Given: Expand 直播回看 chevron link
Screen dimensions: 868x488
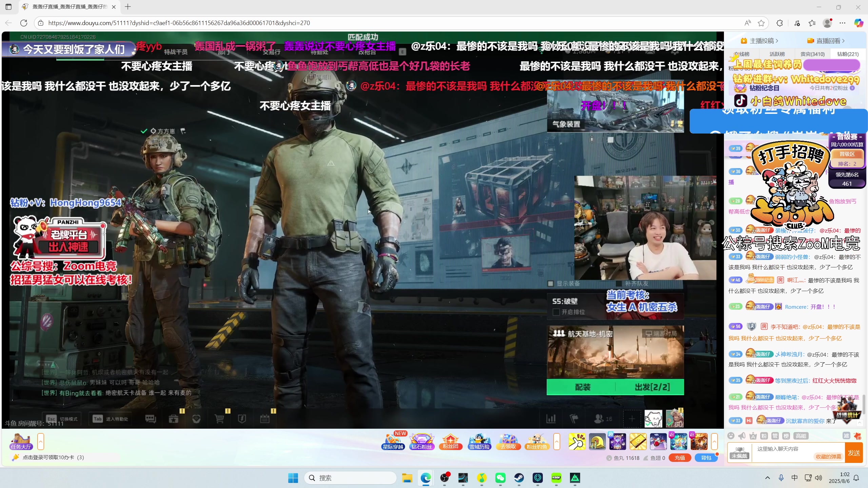Looking at the screenshot, I should click(x=826, y=41).
